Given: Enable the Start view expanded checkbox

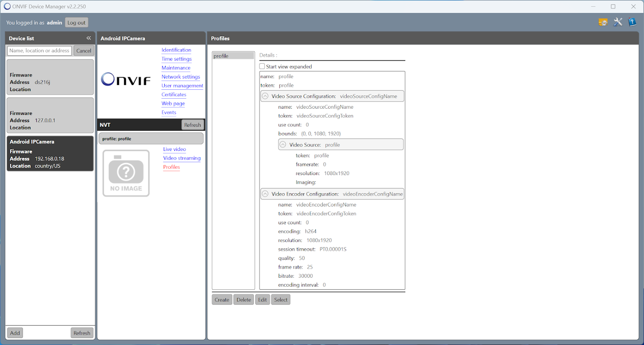Looking at the screenshot, I should coord(262,66).
